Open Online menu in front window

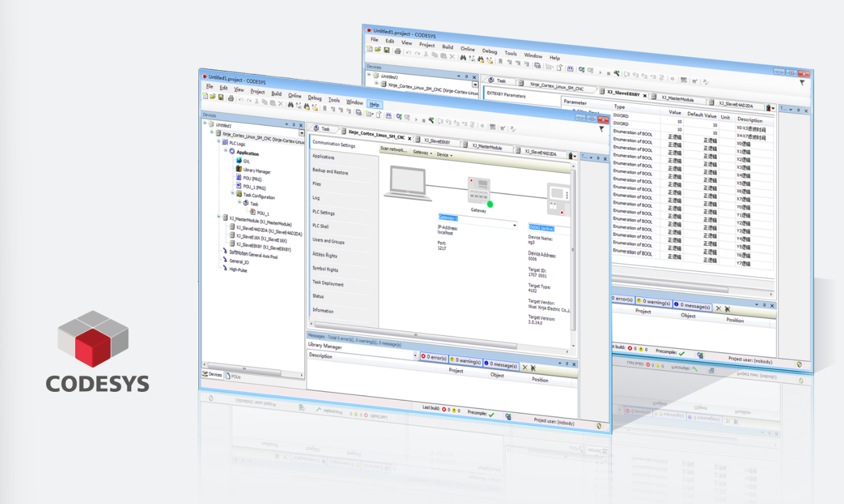click(295, 96)
